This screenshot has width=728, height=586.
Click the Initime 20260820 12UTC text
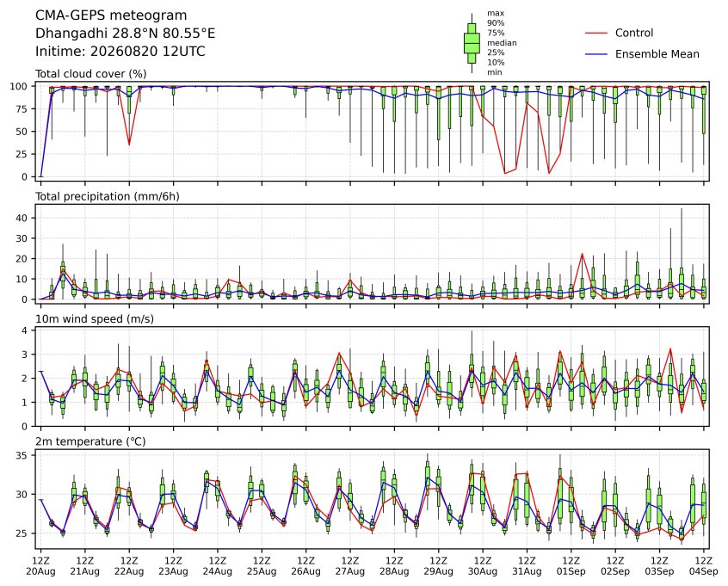coord(120,51)
